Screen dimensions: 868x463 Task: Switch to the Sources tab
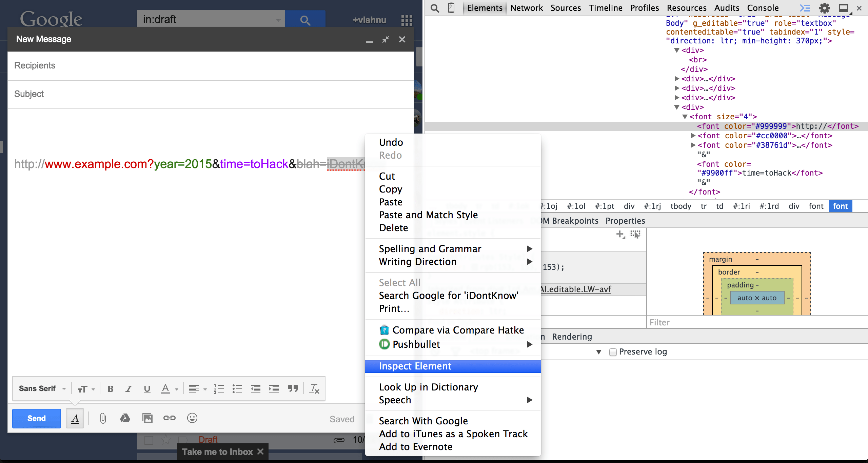[566, 8]
